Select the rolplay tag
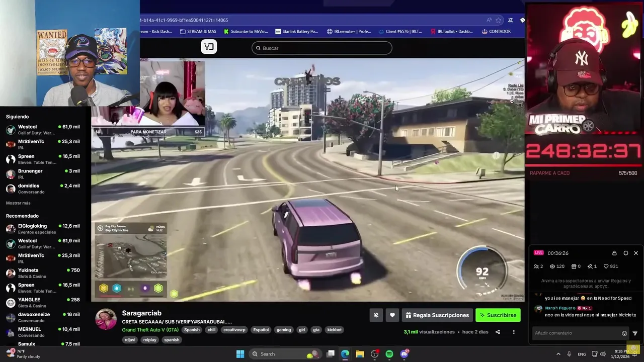The height and width of the screenshot is (362, 644). pos(149,340)
